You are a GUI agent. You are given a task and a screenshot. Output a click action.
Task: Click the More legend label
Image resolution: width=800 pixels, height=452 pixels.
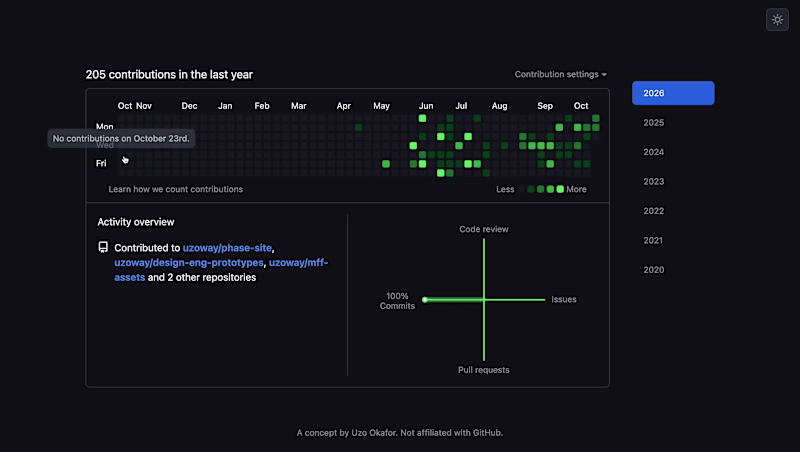point(577,189)
